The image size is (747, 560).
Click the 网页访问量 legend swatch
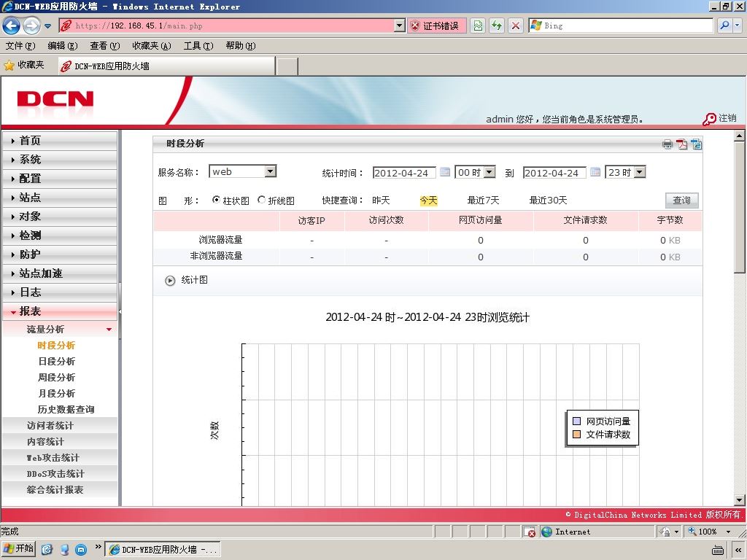pos(576,421)
